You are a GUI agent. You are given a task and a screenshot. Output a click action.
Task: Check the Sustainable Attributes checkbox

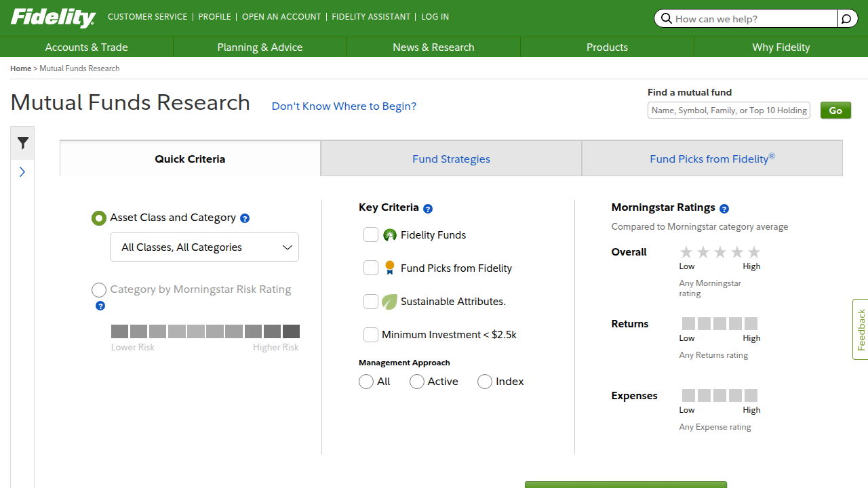(371, 302)
